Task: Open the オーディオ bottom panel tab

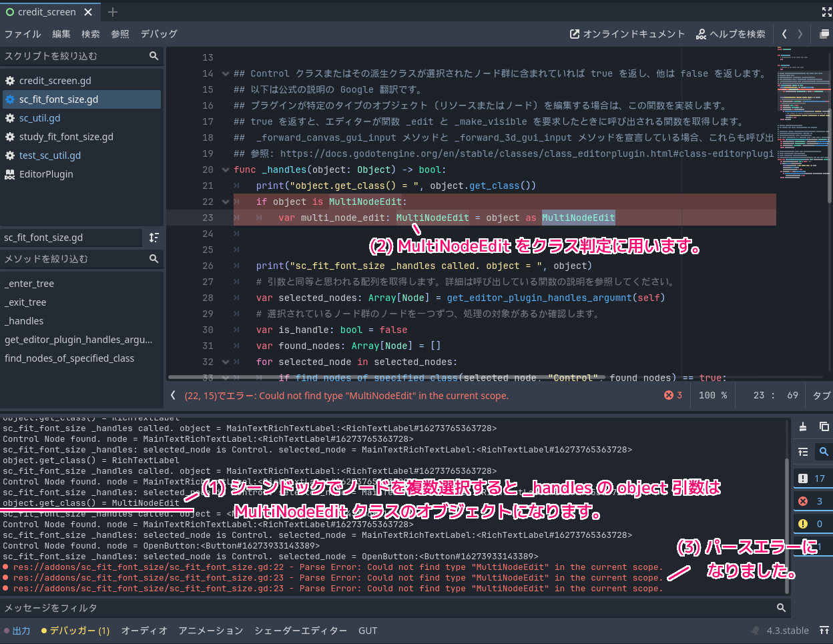Action: click(x=144, y=631)
